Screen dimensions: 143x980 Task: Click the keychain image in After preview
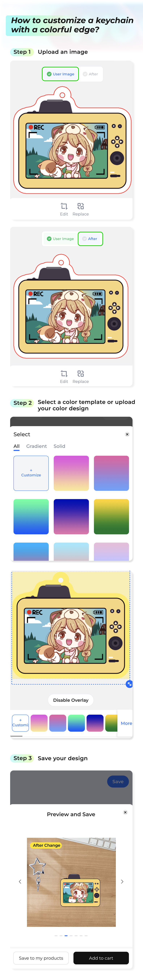pyautogui.click(x=71, y=306)
